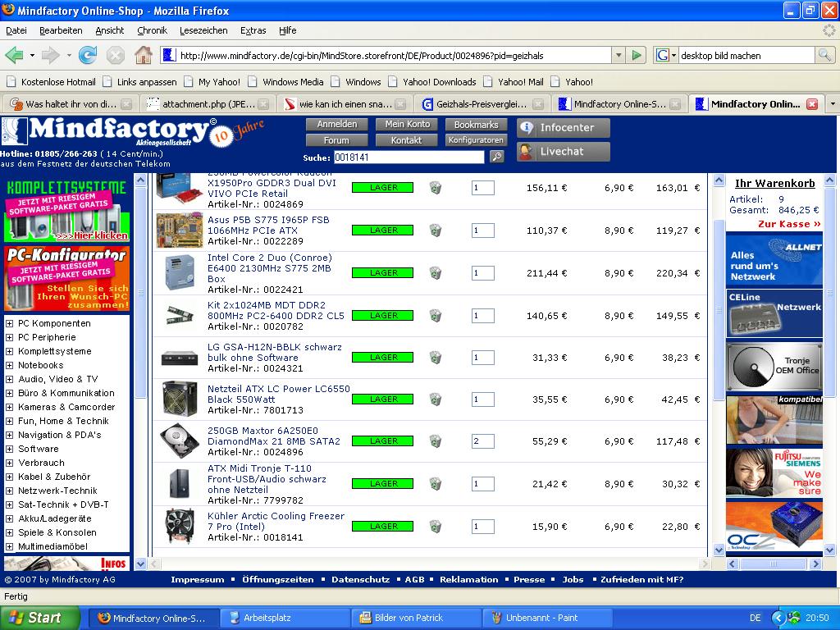Click the Windows Start button

point(39,618)
